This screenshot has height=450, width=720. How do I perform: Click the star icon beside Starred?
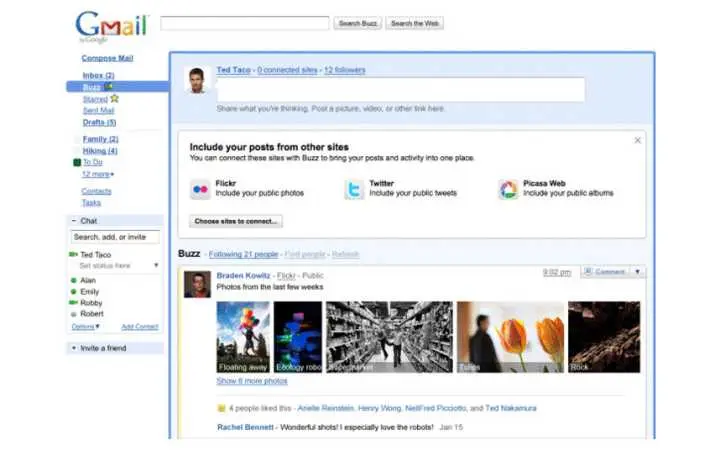pos(114,98)
